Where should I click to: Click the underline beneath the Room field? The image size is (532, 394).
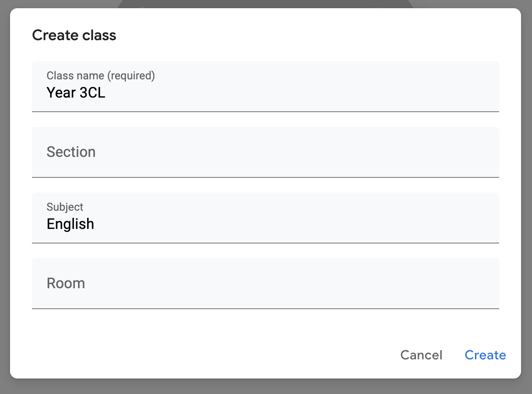pyautogui.click(x=266, y=308)
